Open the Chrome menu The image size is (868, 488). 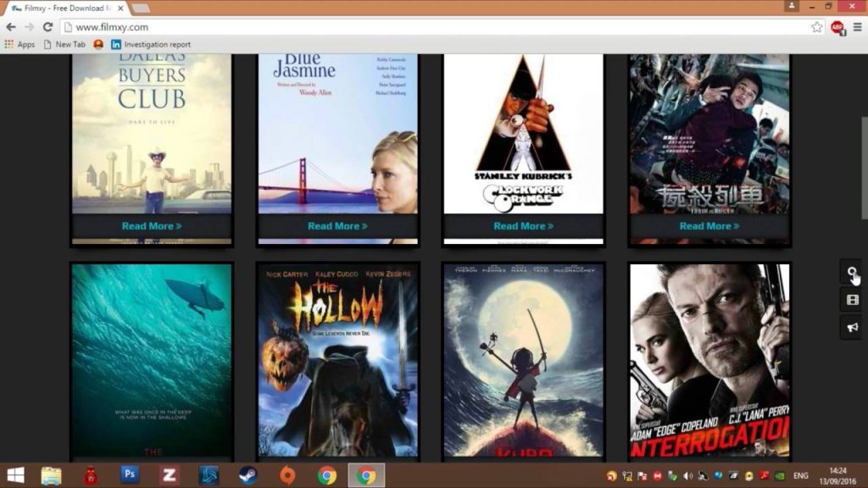click(x=858, y=27)
